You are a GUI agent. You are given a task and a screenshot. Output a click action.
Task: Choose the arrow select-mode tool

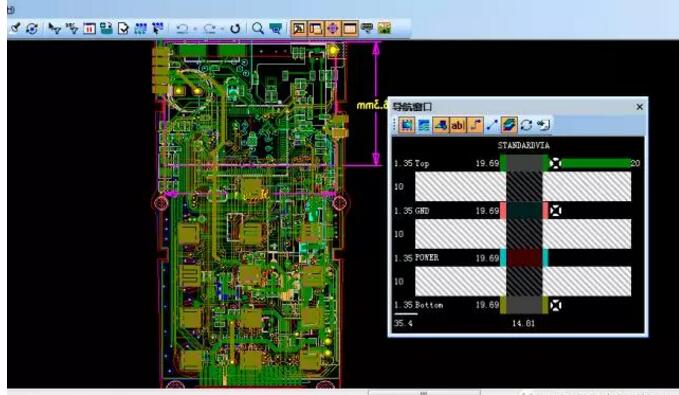(55, 29)
